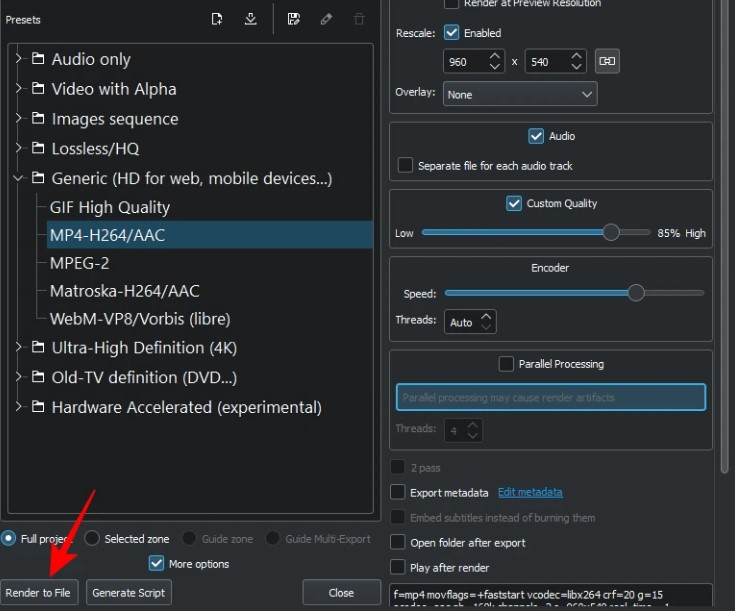Screen dimensions: 735x611
Task: Check Export metadata
Action: pyautogui.click(x=398, y=492)
